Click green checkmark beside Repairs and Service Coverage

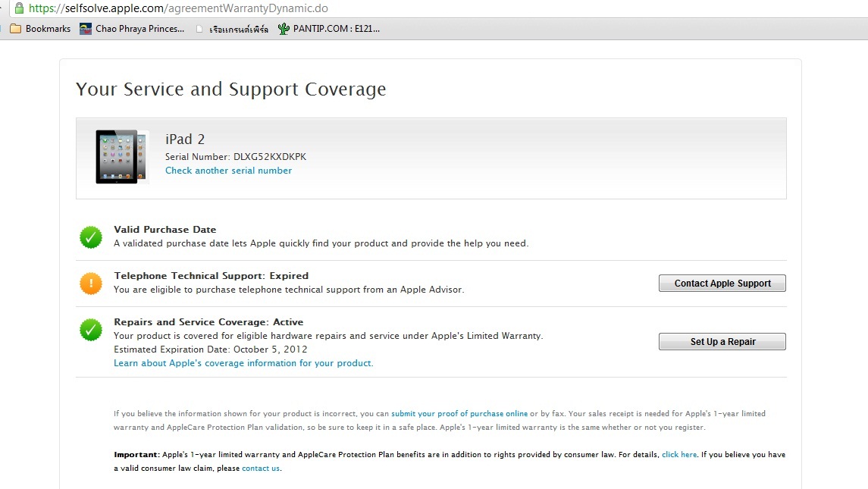pos(91,330)
